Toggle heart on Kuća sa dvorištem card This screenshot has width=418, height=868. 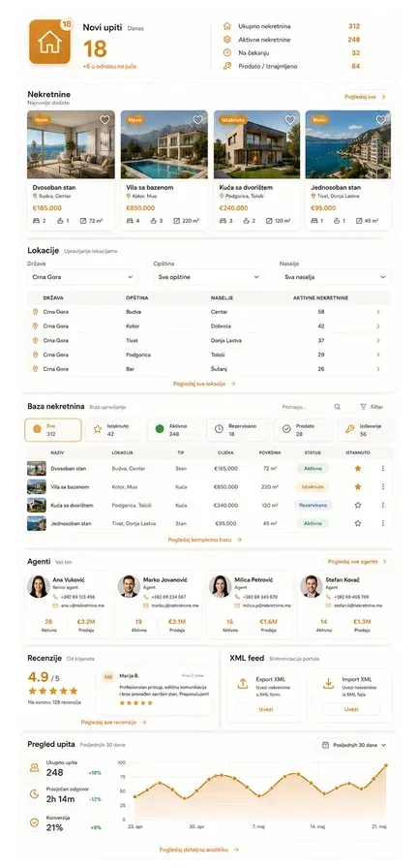pyautogui.click(x=290, y=119)
